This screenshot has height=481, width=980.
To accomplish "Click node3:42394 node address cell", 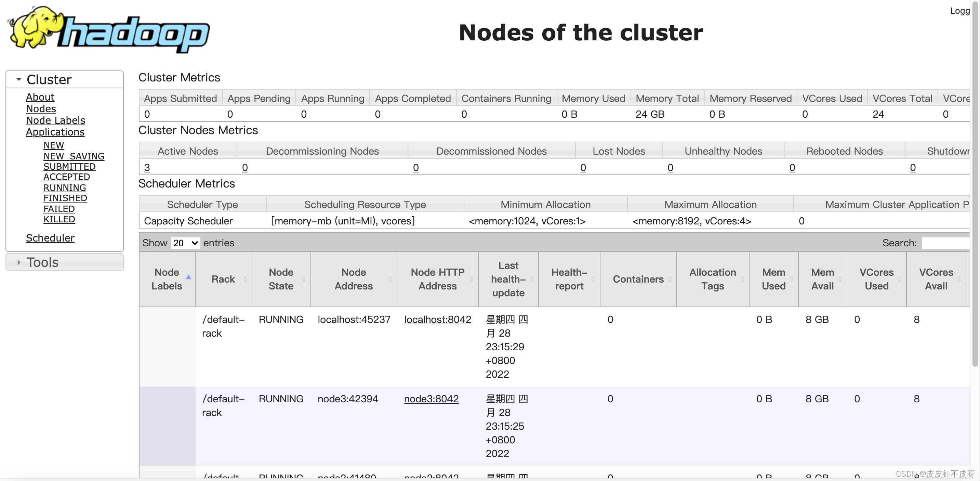I will [348, 399].
